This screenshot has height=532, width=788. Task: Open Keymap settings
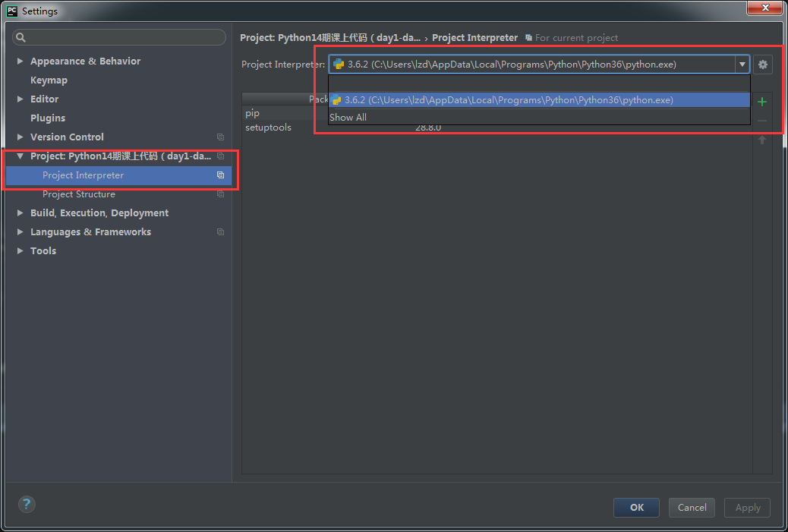pos(49,80)
